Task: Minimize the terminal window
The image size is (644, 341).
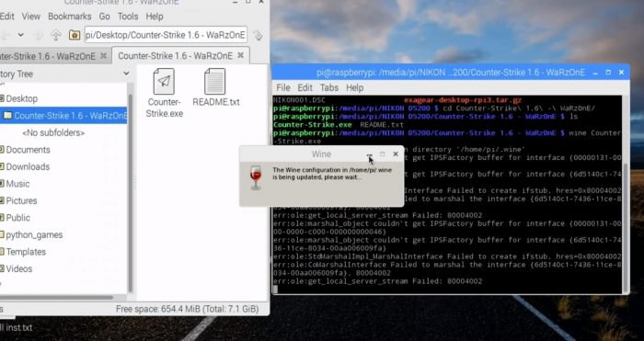Action: pos(595,73)
